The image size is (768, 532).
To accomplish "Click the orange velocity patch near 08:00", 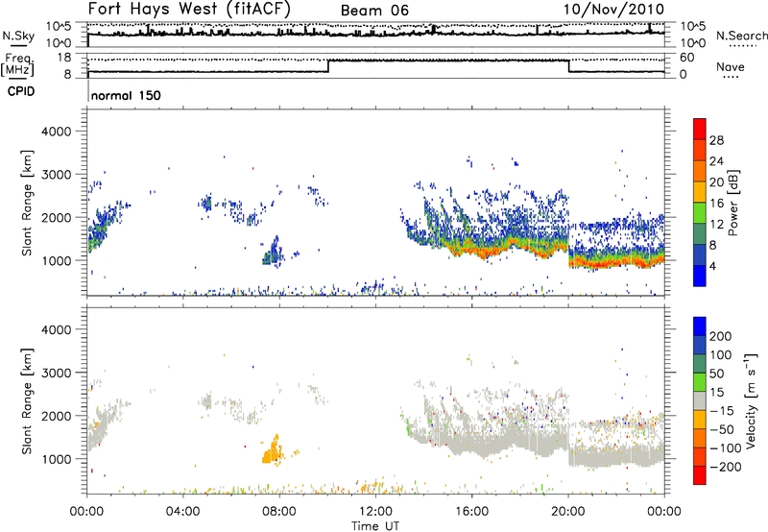I will (x=272, y=451).
